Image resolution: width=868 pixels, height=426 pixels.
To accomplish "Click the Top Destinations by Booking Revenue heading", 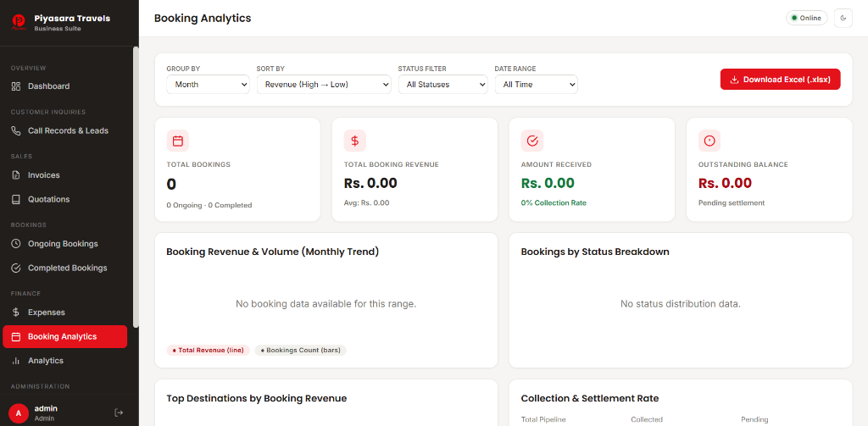I will point(257,398).
